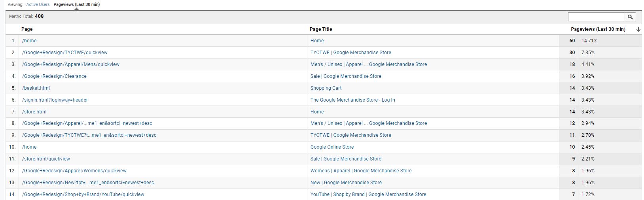Screen dimensions: 644x200
Task: Click The Google Merchandise Store - Log In title
Action: 352,100
